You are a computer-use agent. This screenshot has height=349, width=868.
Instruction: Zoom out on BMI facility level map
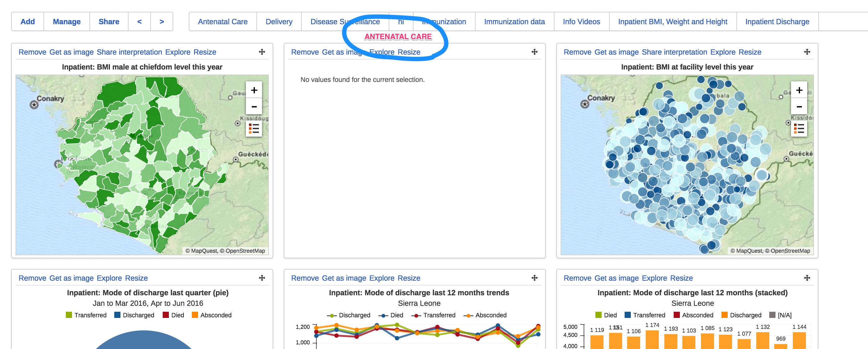[798, 107]
